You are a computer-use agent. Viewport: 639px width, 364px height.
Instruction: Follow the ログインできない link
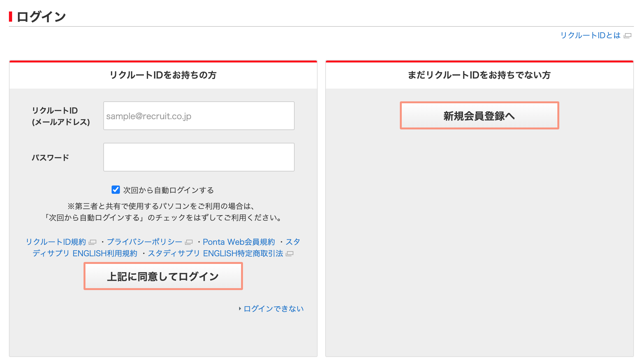tap(274, 309)
